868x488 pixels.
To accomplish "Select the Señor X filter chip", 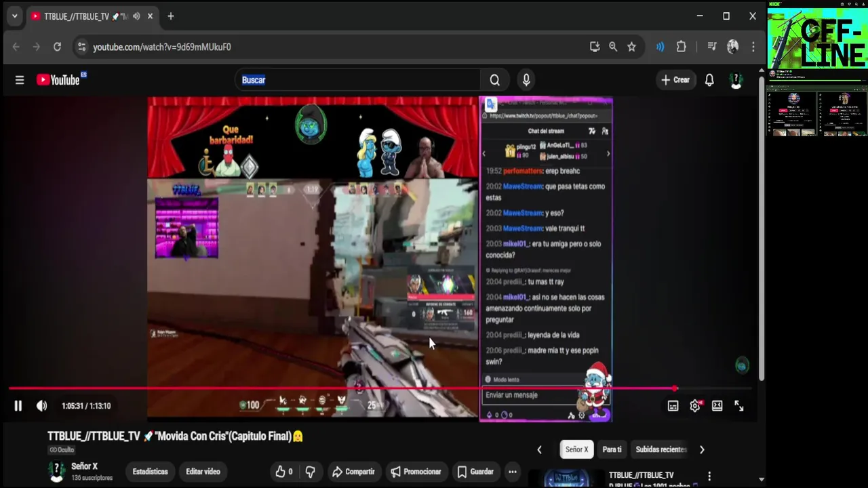I will (577, 449).
